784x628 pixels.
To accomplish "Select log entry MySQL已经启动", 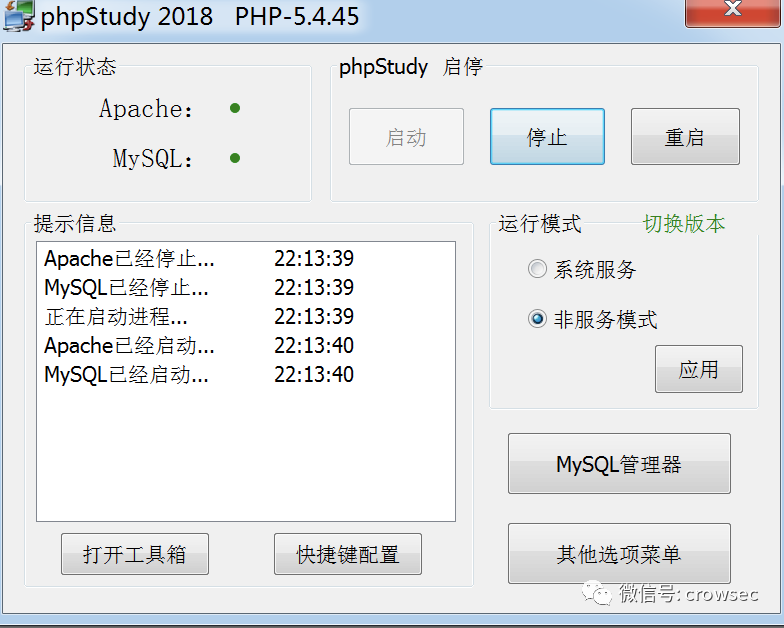I will click(x=246, y=374).
